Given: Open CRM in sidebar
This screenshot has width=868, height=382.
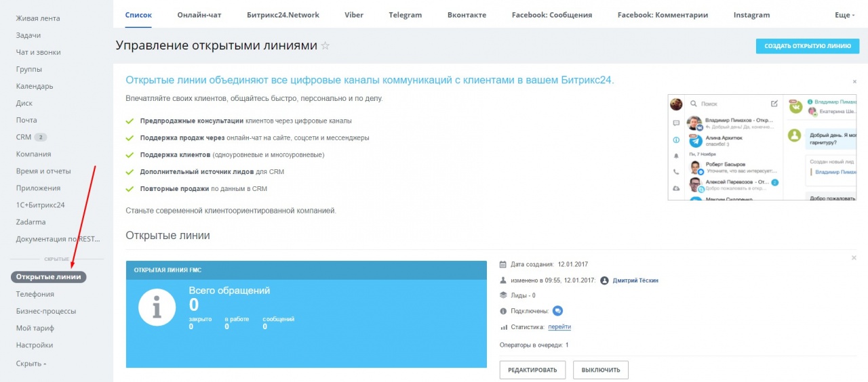Looking at the screenshot, I should tap(24, 137).
